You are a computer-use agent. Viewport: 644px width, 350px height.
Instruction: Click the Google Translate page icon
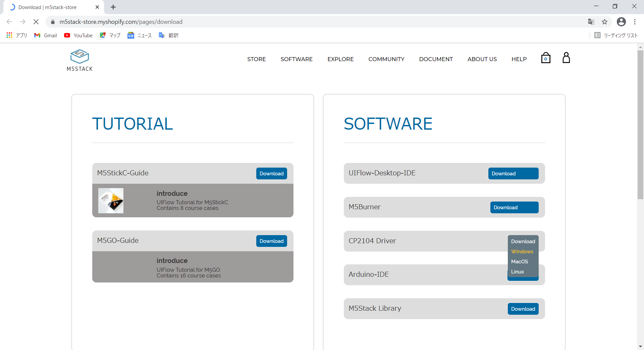[591, 21]
